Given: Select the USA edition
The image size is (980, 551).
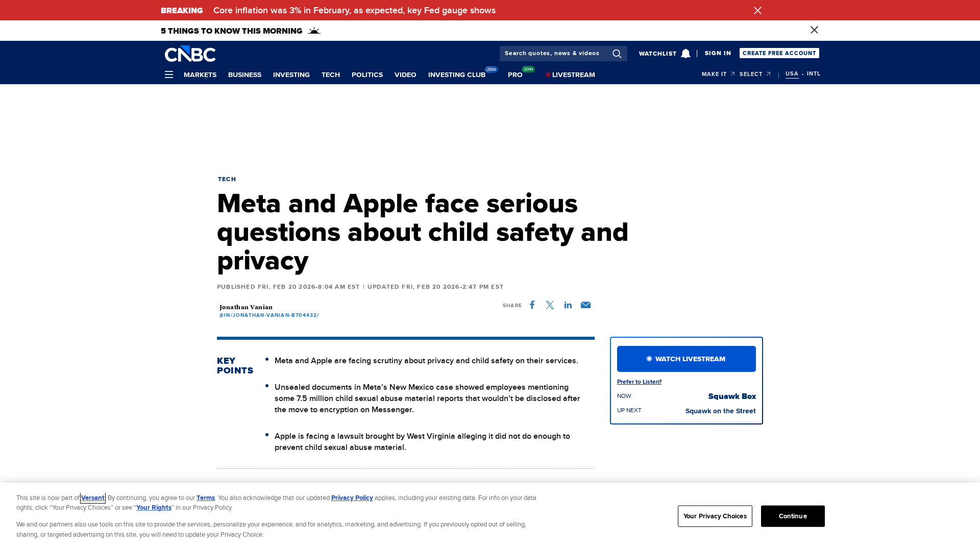Looking at the screenshot, I should [x=792, y=74].
